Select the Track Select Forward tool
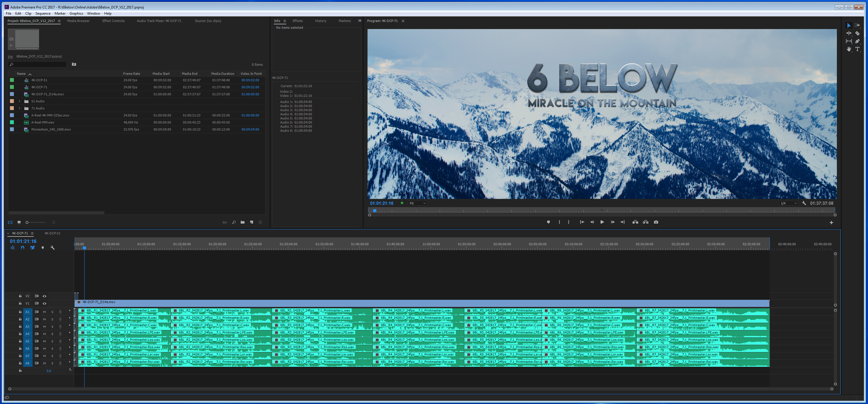 [x=857, y=25]
